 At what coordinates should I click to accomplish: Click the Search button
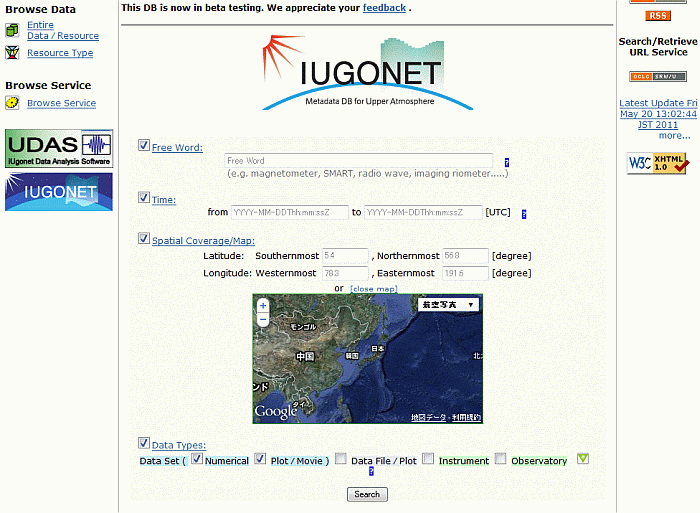(x=367, y=494)
